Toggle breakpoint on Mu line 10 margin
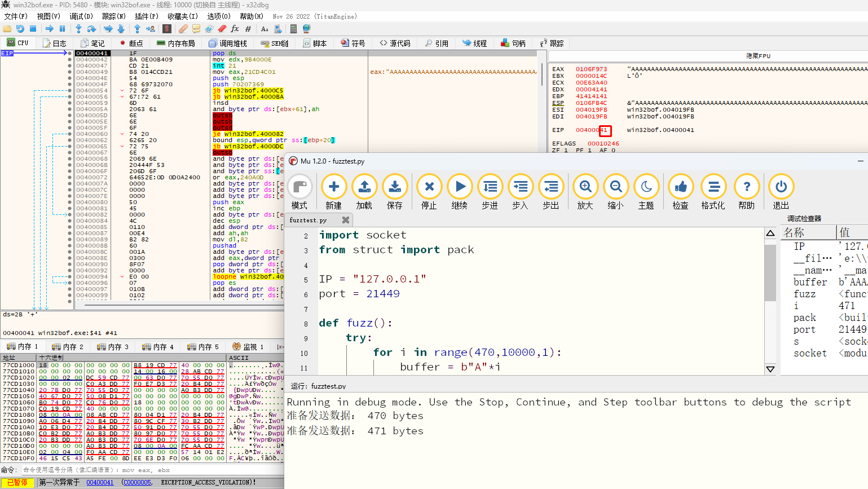 pos(304,353)
